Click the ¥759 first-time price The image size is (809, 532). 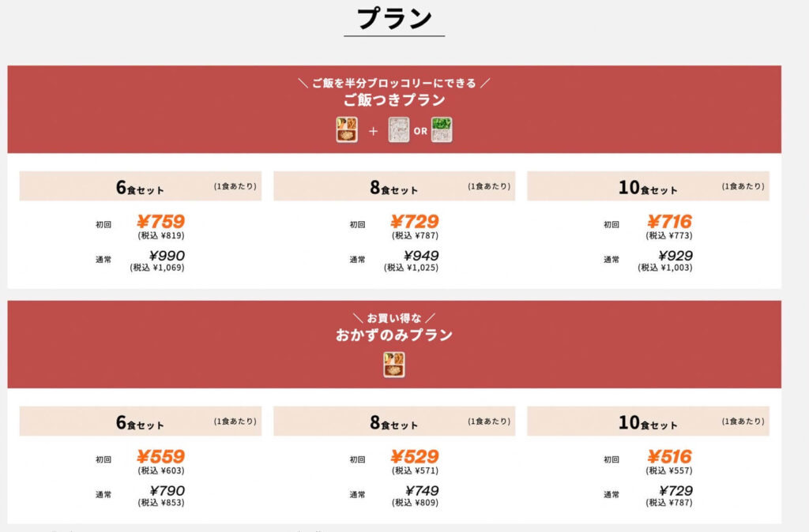coord(160,222)
